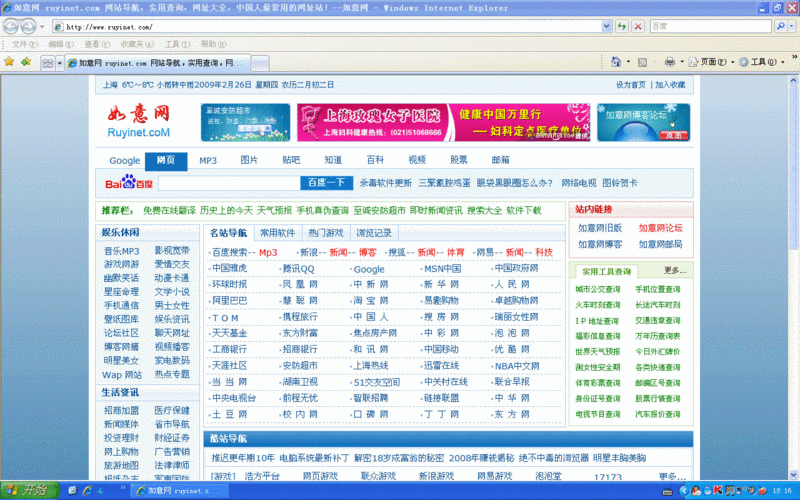Open the 如意网论坛 red link

click(660, 228)
